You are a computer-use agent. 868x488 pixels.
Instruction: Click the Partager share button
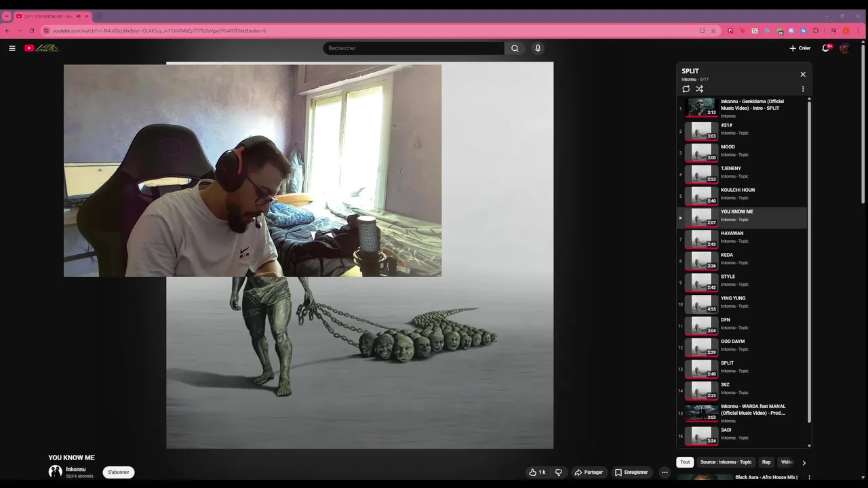[x=589, y=472]
